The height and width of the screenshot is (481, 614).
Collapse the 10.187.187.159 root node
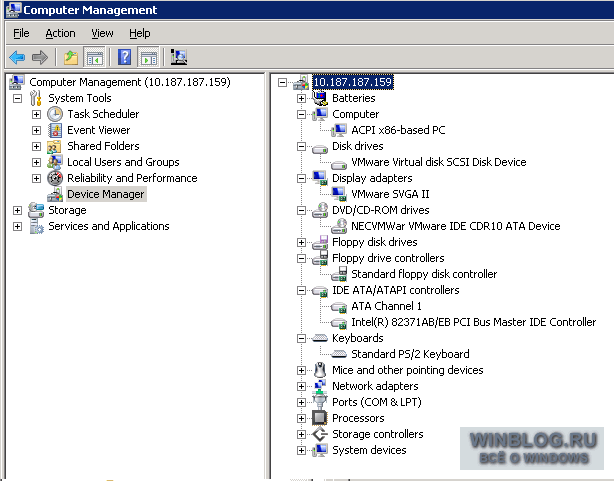pos(282,82)
